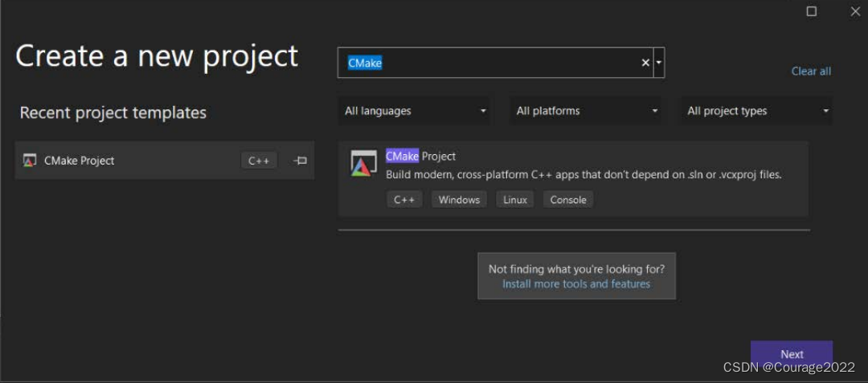Pin the recent CMake Project template
This screenshot has height=383, width=868.
click(301, 161)
